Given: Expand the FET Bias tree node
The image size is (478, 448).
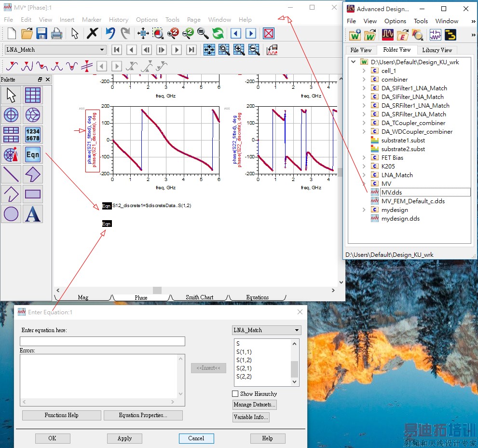Looking at the screenshot, I should [x=364, y=158].
